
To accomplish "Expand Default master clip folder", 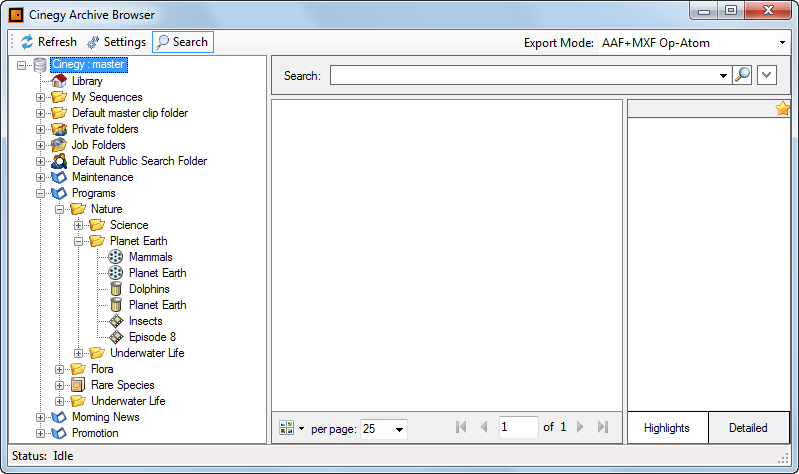I will (x=40, y=113).
